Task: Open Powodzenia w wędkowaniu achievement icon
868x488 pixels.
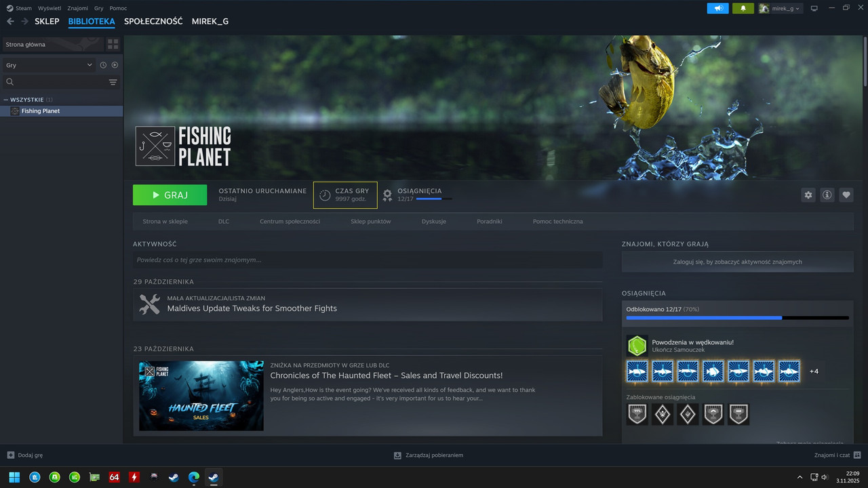Action: point(637,346)
